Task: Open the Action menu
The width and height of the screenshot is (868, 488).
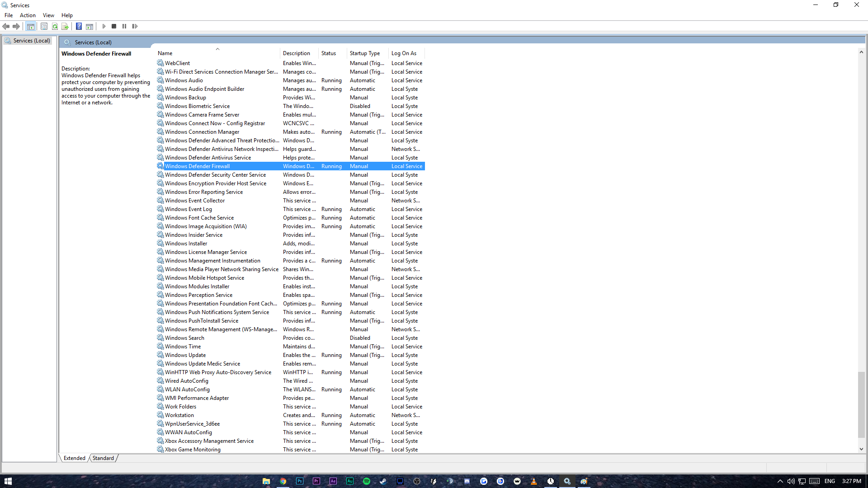Action: click(x=28, y=15)
